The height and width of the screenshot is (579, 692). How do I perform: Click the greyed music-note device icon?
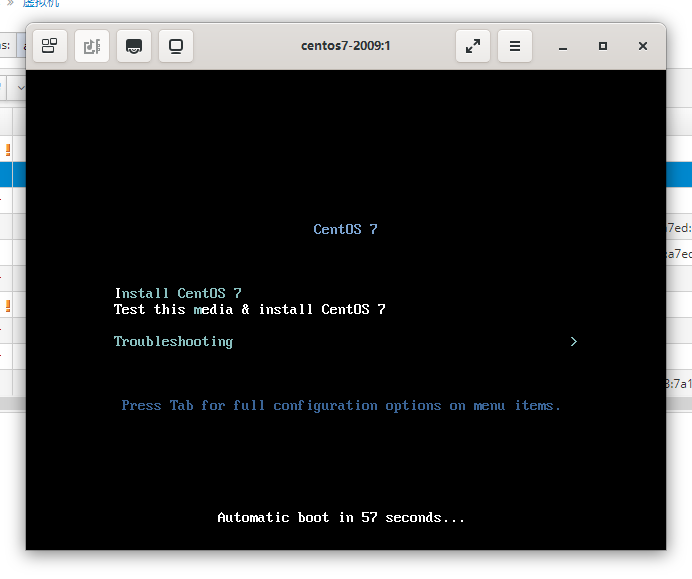click(x=92, y=46)
